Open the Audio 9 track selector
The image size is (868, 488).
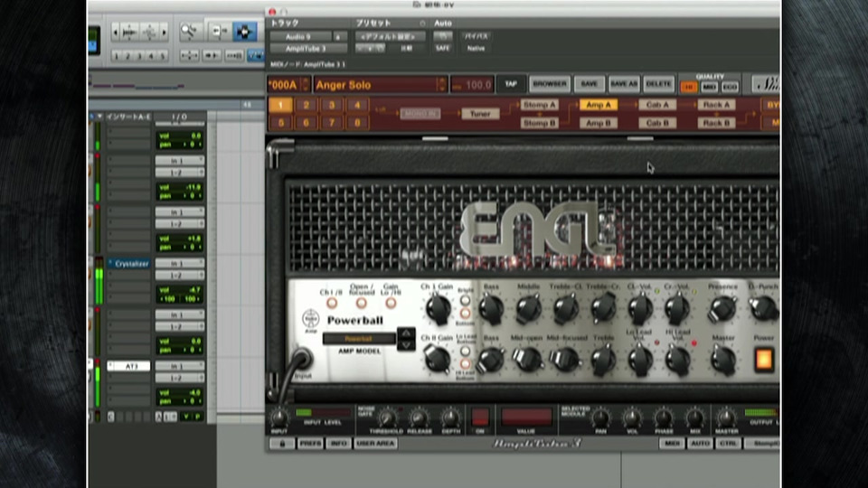pyautogui.click(x=300, y=36)
